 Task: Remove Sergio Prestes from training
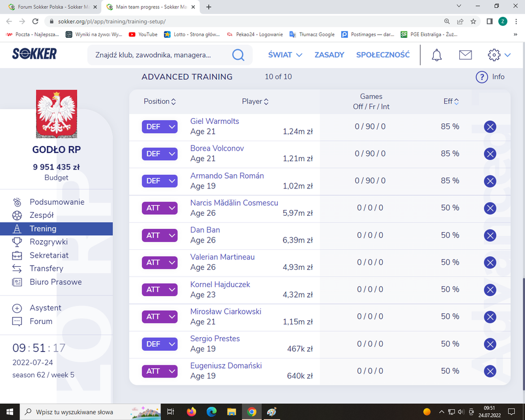pos(490,344)
